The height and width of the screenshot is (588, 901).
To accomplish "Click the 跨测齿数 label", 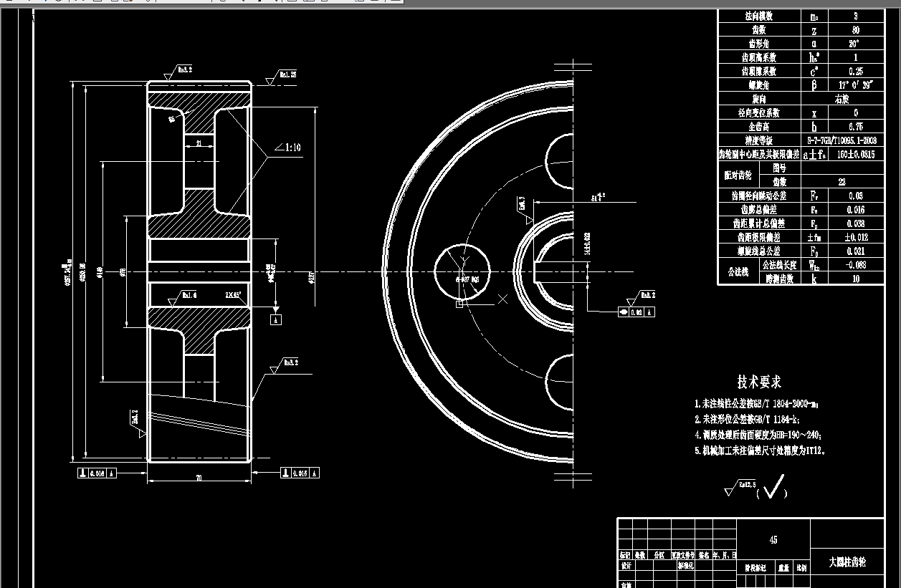I will pos(779,279).
